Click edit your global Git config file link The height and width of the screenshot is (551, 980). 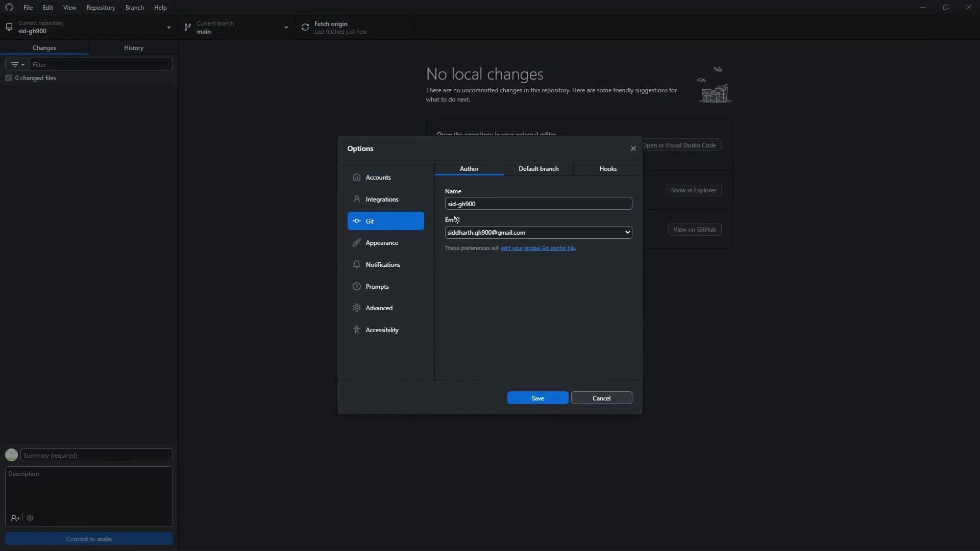pyautogui.click(x=538, y=248)
